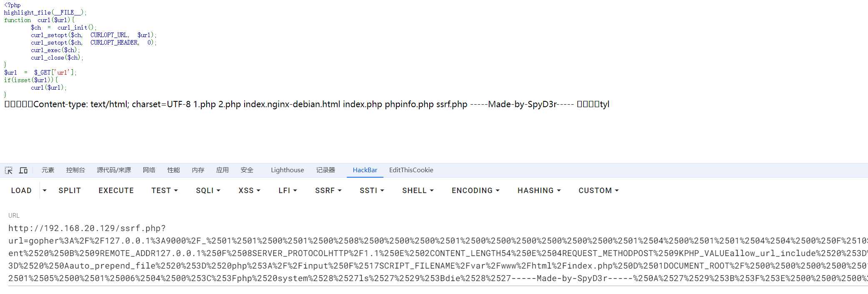Image resolution: width=868 pixels, height=294 pixels.
Task: Toggle the device toolbar icon
Action: 23,170
